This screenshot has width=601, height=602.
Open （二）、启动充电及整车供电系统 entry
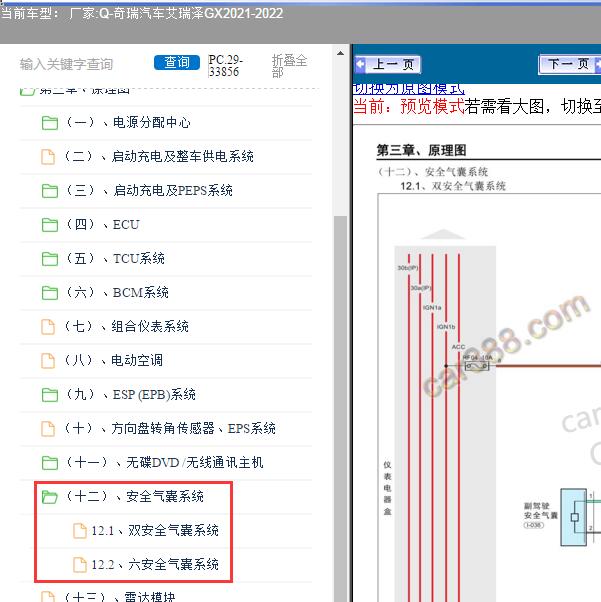158,157
